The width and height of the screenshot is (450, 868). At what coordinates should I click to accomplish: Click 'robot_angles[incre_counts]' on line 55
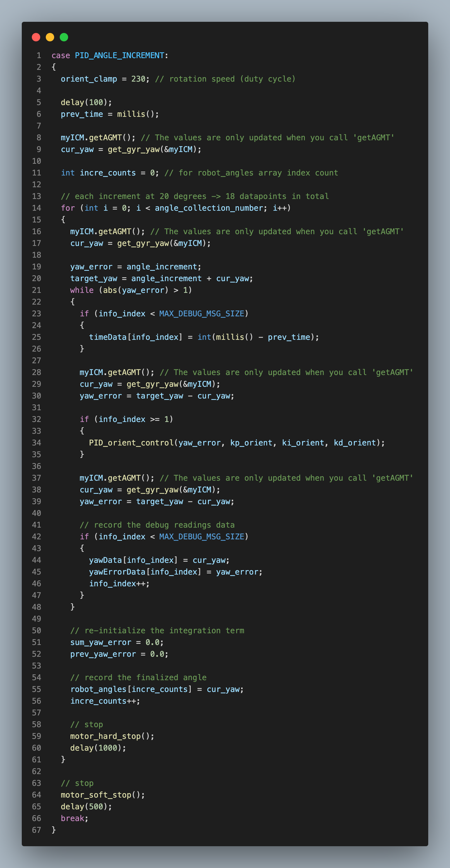131,689
